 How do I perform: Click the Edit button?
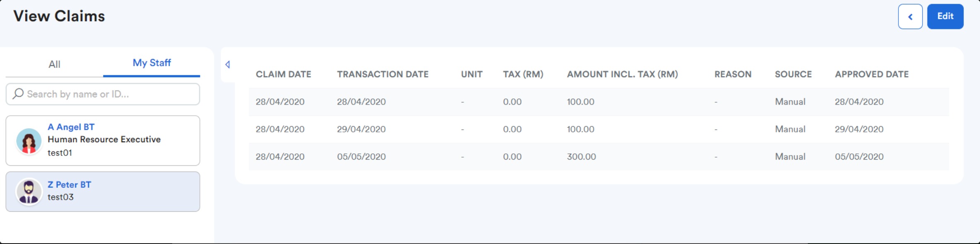tap(945, 17)
